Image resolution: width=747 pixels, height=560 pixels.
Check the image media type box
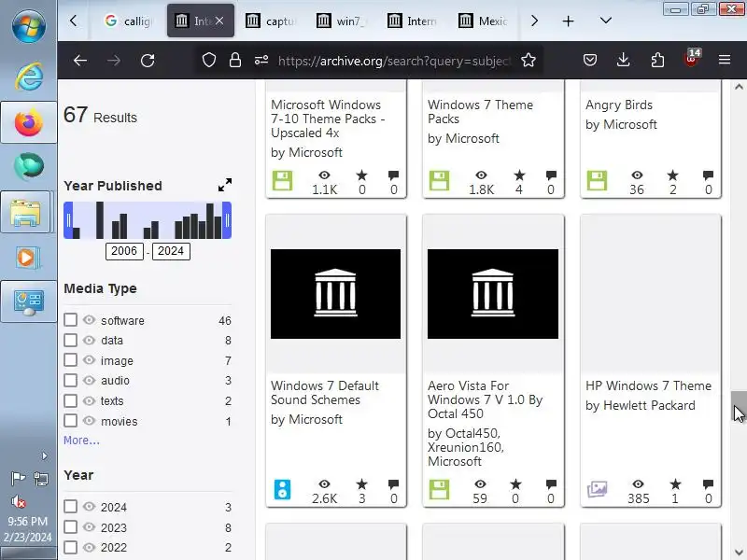[x=71, y=360]
